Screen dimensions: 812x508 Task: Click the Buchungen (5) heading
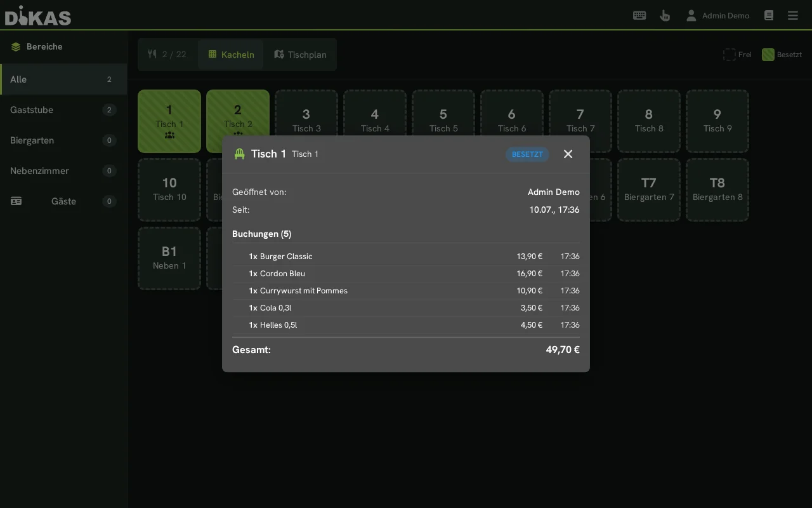click(x=262, y=234)
